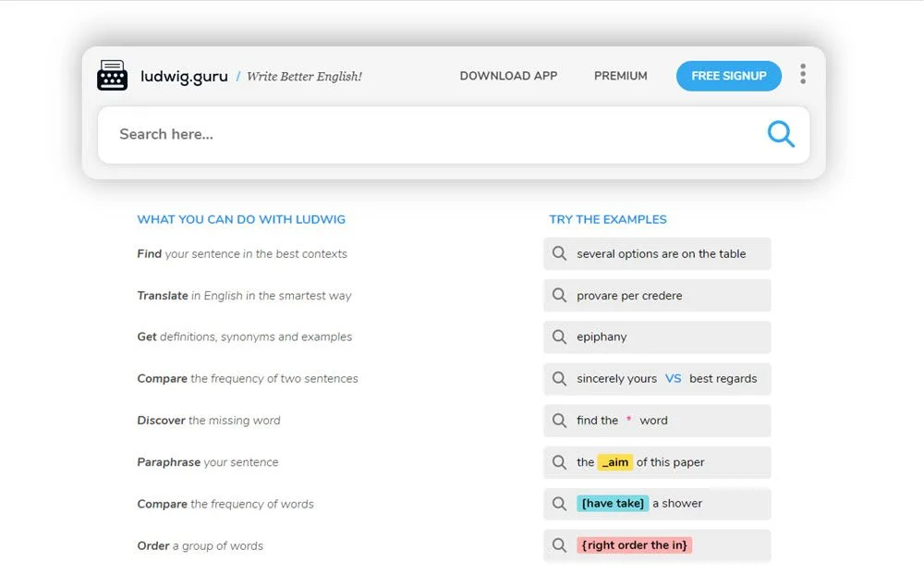Click magnifier icon beside 'provare per credere'
Screen dimensions: 924x587
point(559,295)
